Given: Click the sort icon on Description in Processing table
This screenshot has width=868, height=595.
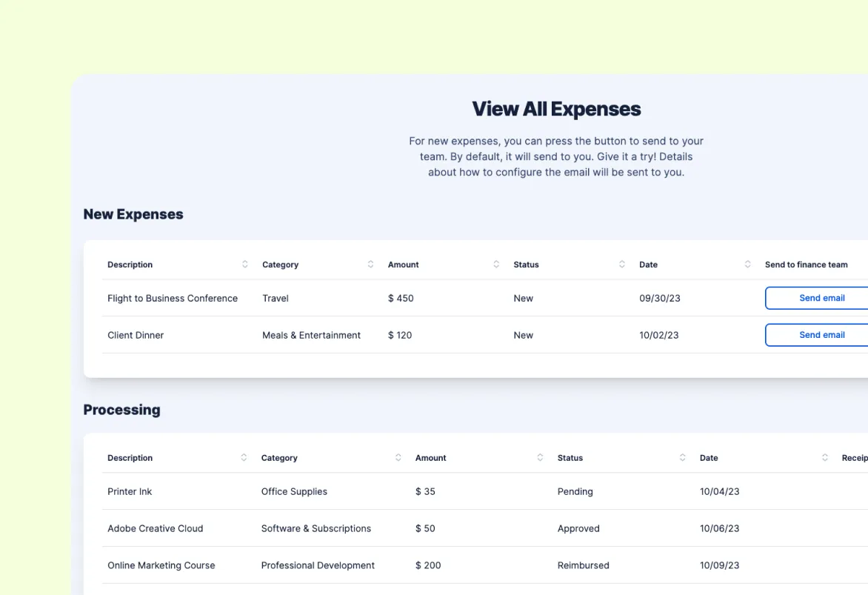Looking at the screenshot, I should pyautogui.click(x=244, y=457).
